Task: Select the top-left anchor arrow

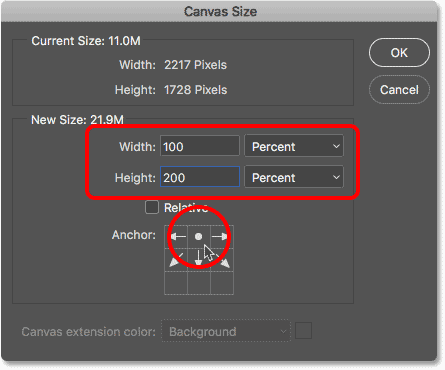Action: click(176, 237)
